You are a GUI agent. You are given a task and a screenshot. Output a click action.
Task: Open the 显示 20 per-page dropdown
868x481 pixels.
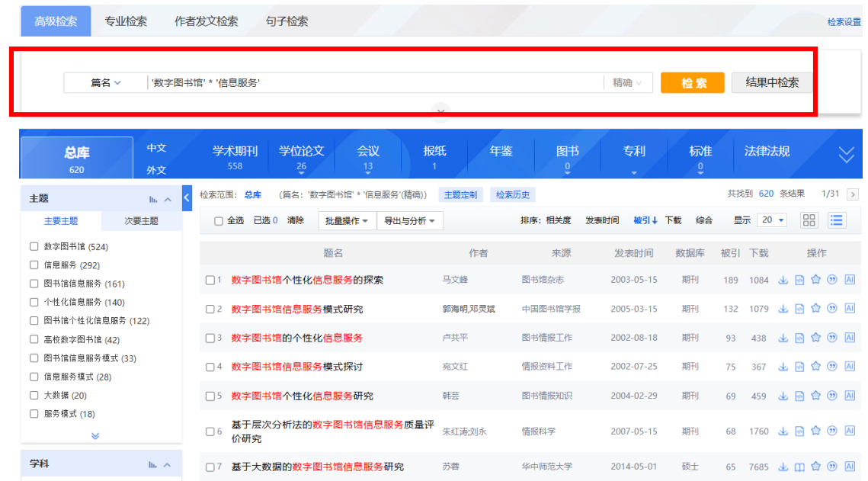[x=773, y=220]
